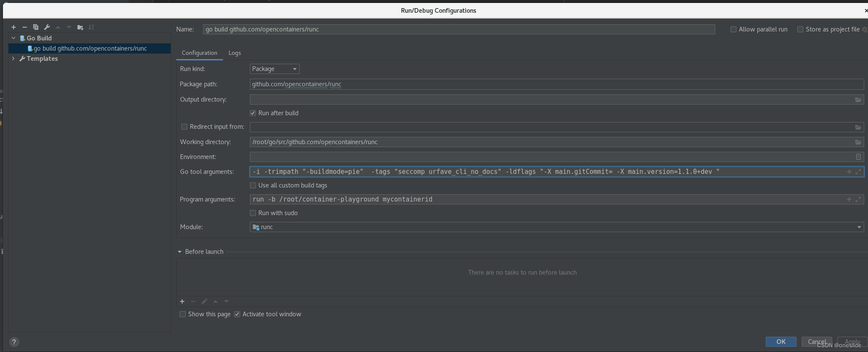This screenshot has width=868, height=352.
Task: Enable Redirect input from checkbox
Action: tap(184, 127)
